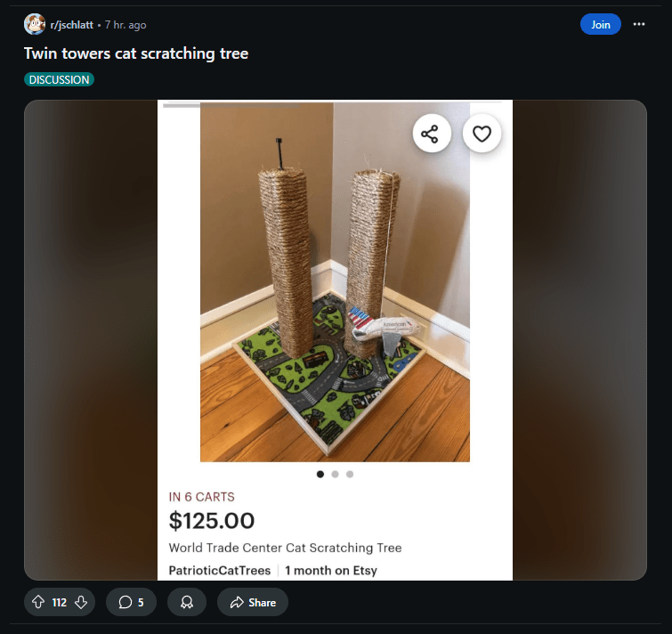Viewport: 672px width, 634px height.
Task: Open the post title Twin towers cat scratching tree
Action: pyautogui.click(x=136, y=53)
